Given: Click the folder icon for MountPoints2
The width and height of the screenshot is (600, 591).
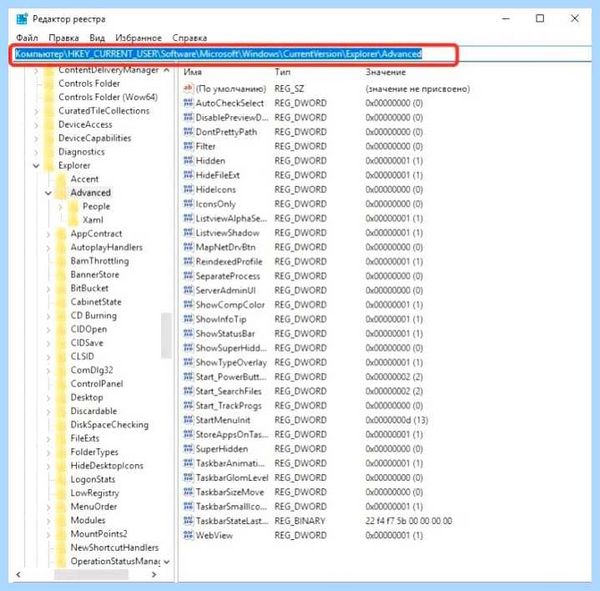Looking at the screenshot, I should [x=61, y=534].
